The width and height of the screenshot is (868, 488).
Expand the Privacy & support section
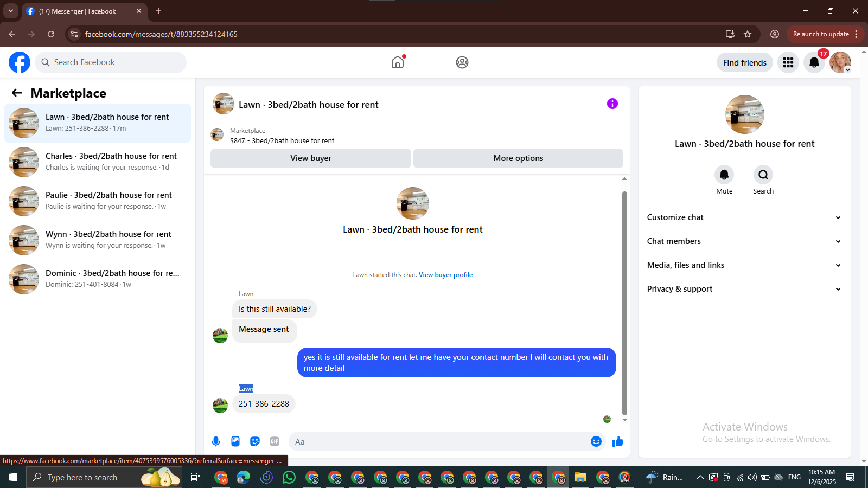pyautogui.click(x=744, y=289)
